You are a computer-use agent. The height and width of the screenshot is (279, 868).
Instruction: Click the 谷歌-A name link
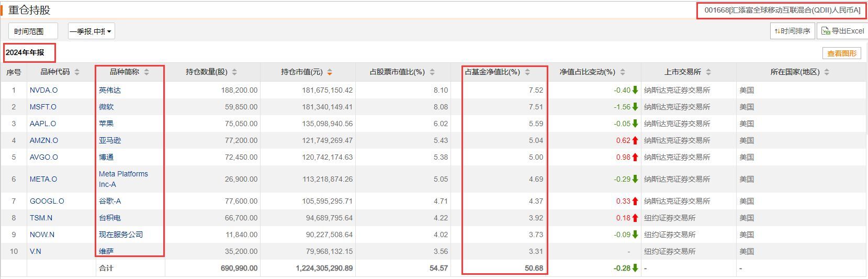(110, 201)
